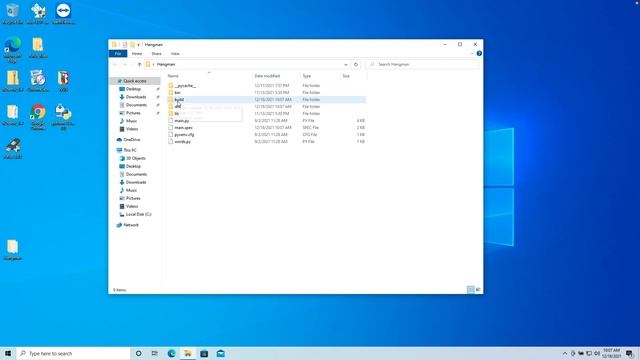Open the address bar history dropdown
The width and height of the screenshot is (640, 360).
[x=346, y=64]
